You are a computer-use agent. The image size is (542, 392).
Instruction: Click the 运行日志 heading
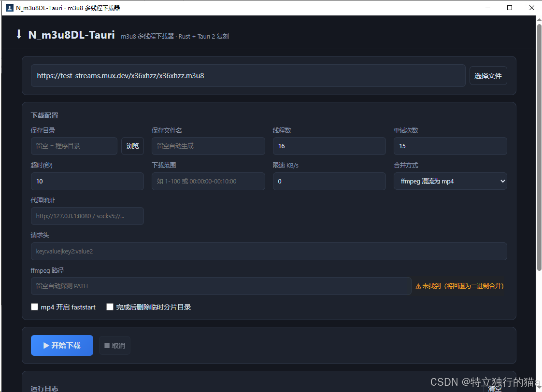click(44, 389)
